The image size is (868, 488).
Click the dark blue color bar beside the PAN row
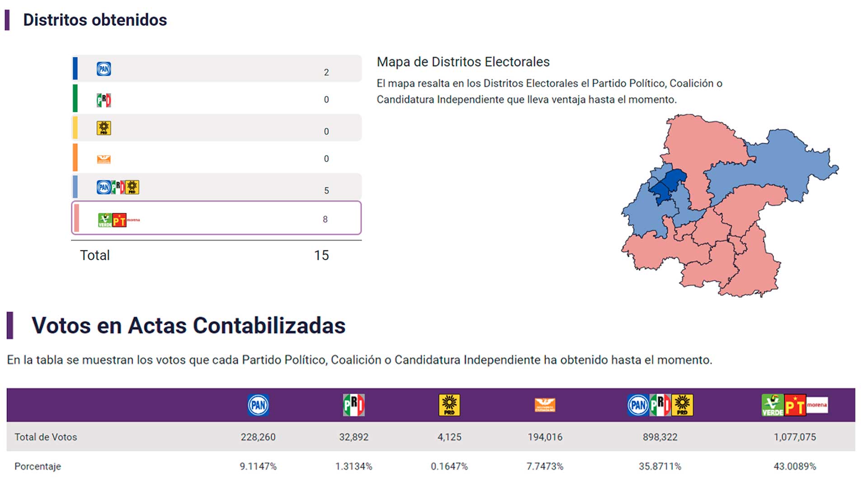coord(75,69)
